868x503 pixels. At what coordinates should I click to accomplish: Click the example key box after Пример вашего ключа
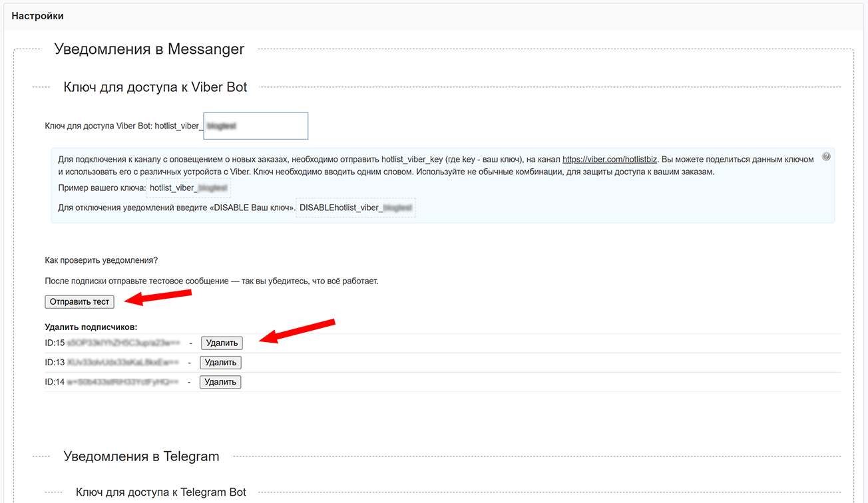pos(188,188)
